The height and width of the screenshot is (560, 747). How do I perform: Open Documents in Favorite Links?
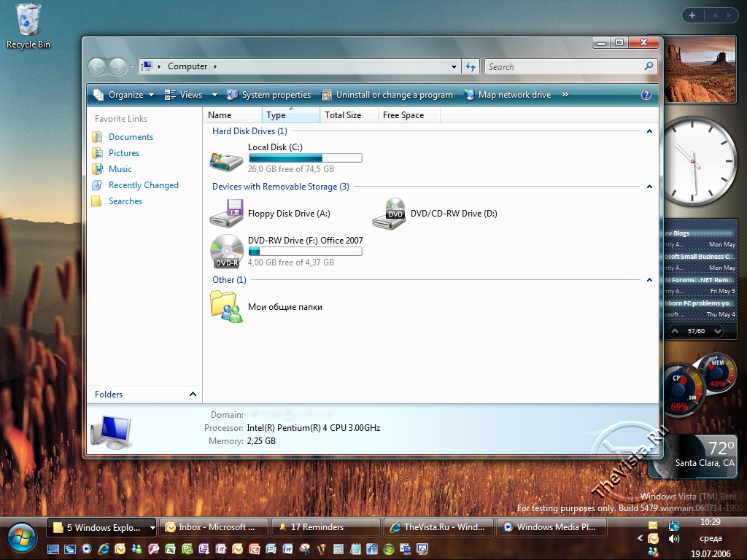coord(131,137)
